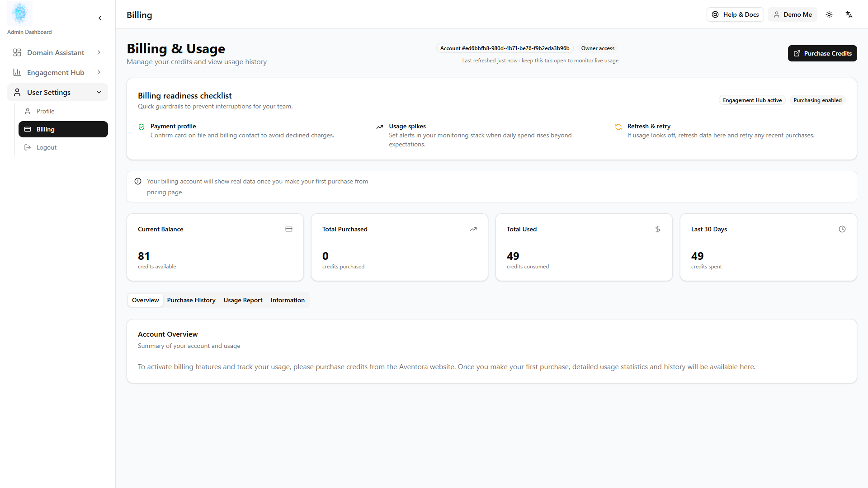Image resolution: width=868 pixels, height=488 pixels.
Task: Open the Profile settings page
Action: click(x=63, y=111)
